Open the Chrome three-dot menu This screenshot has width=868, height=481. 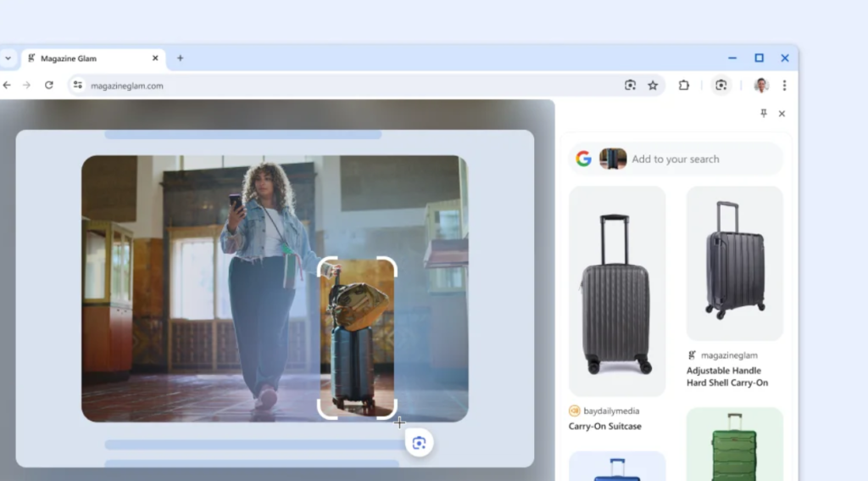pyautogui.click(x=784, y=86)
